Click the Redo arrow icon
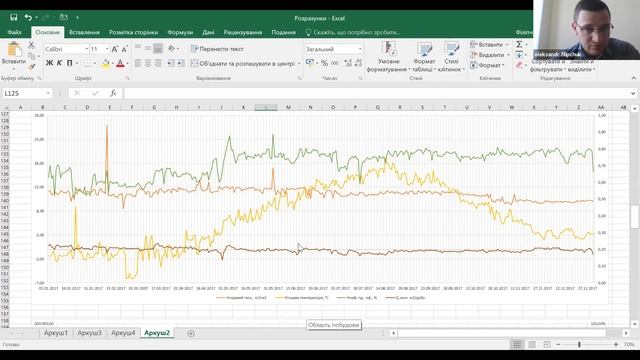The image size is (640, 360). (46, 17)
